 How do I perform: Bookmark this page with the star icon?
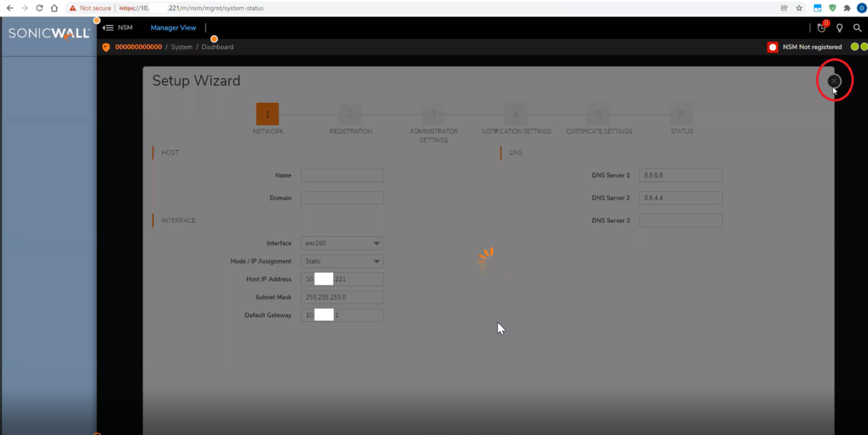[x=799, y=8]
